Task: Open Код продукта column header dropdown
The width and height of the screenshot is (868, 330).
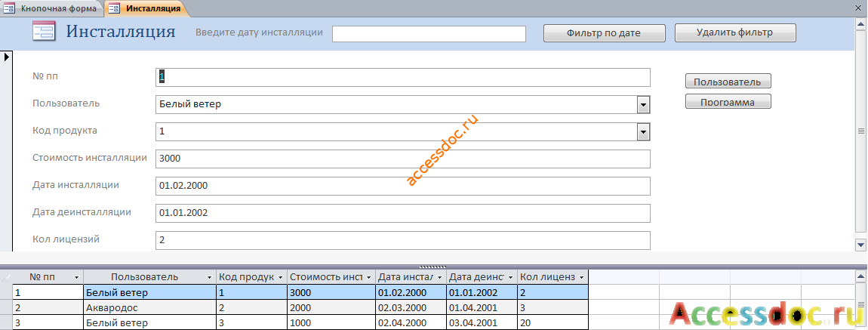Action: coord(281,277)
